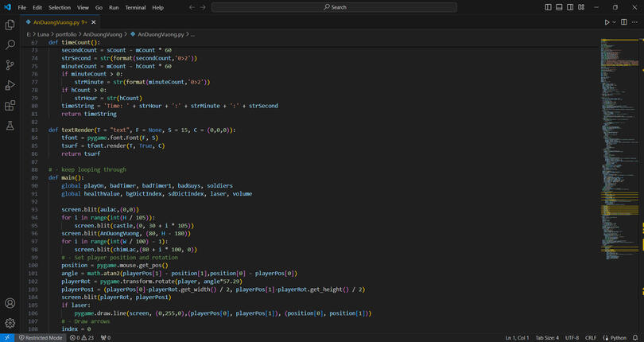Open the Explorer view in activity bar
The image size is (644, 342).
tap(10, 25)
